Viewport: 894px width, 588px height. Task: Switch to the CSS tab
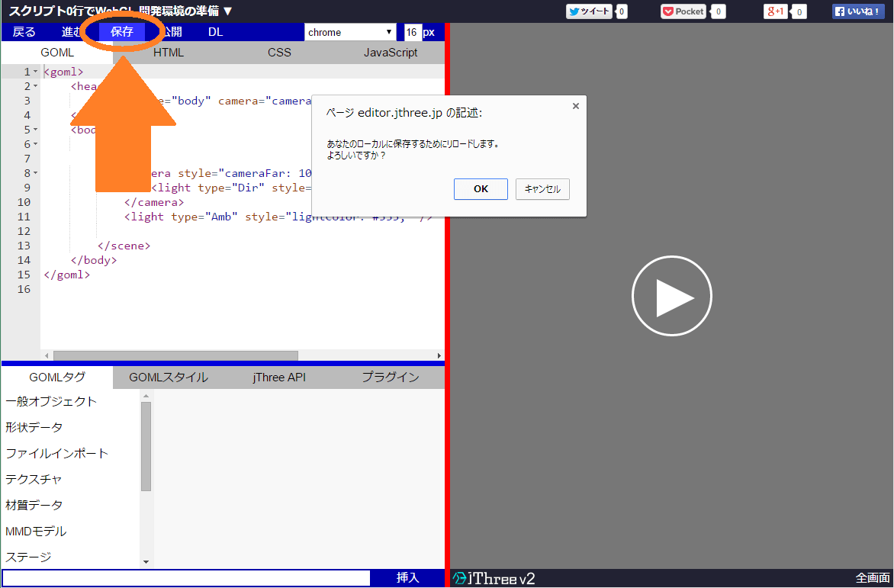coord(279,53)
